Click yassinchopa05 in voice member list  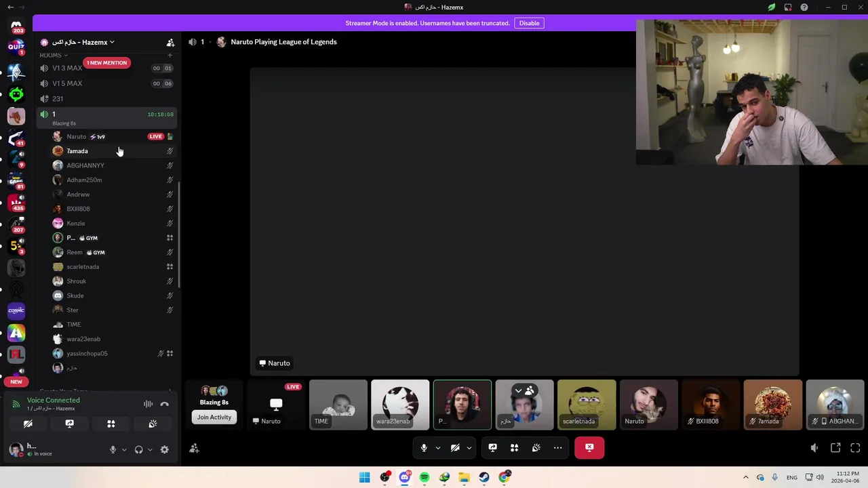click(112, 354)
